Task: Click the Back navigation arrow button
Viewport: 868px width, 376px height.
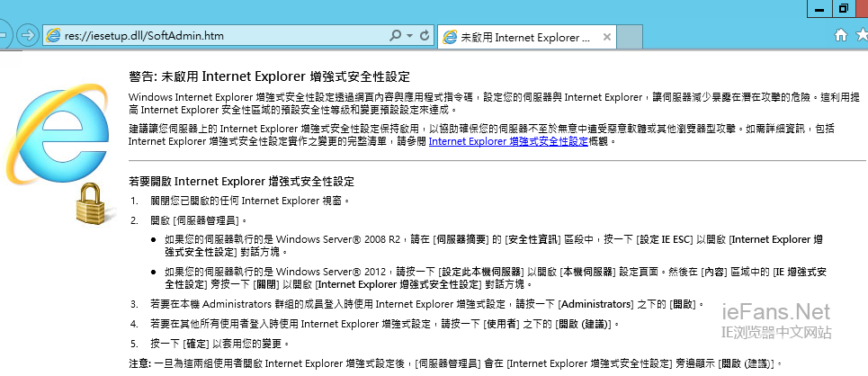Action: click(3, 35)
